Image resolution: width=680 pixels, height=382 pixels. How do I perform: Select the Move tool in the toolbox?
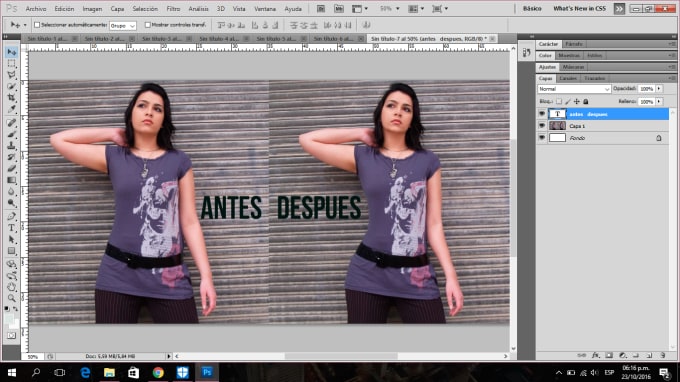[x=11, y=52]
